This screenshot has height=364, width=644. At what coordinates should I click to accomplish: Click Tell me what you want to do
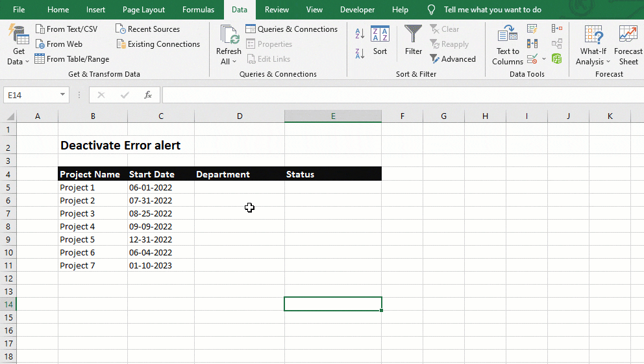pyautogui.click(x=493, y=10)
